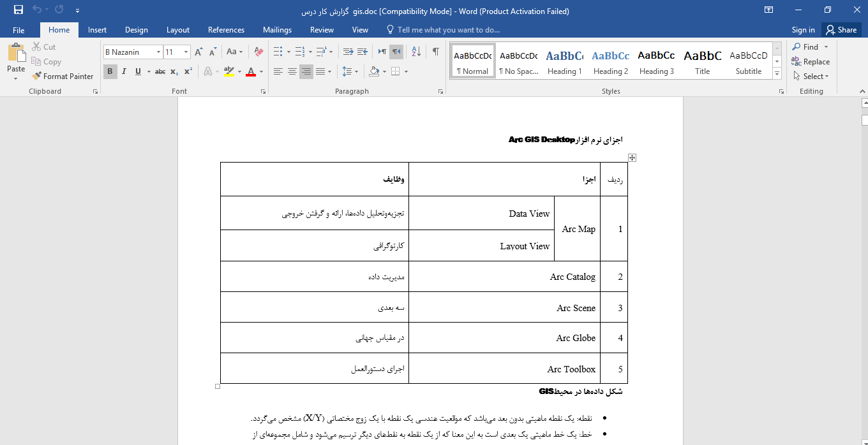The height and width of the screenshot is (445, 868).
Task: Apply red font color
Action: pos(251,71)
